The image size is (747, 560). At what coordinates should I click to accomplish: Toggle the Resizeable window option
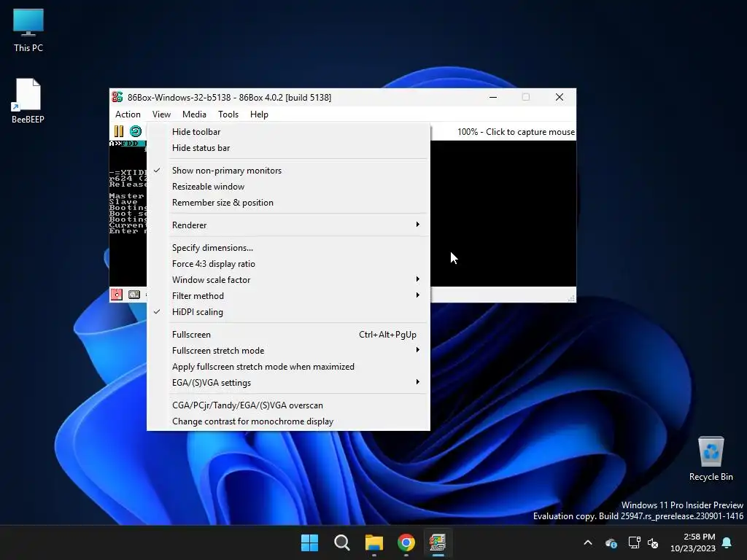[x=288, y=187]
